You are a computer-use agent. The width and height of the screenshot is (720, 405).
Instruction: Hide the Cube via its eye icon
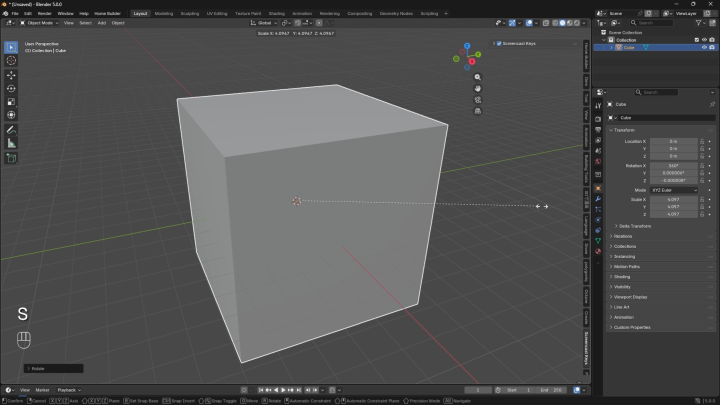704,47
